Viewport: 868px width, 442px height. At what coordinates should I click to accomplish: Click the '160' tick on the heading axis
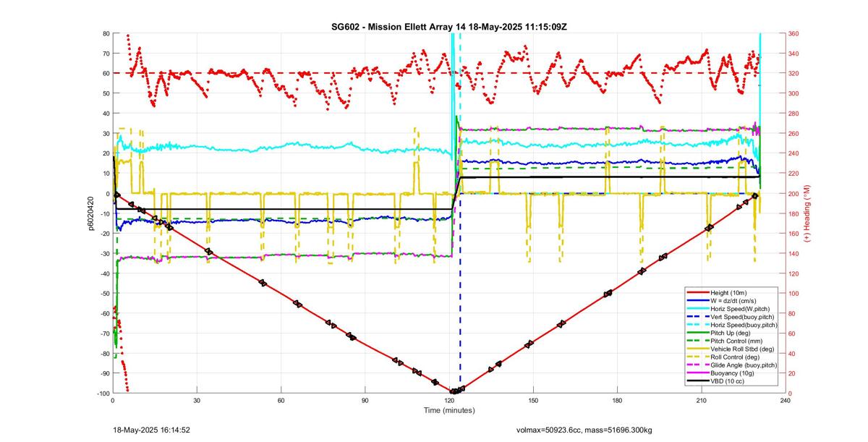(x=793, y=233)
